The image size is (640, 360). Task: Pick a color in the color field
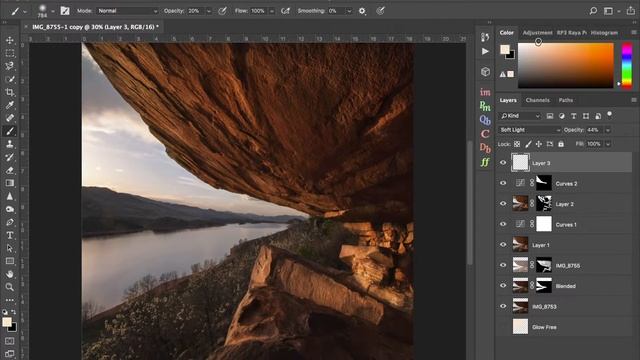pos(566,65)
